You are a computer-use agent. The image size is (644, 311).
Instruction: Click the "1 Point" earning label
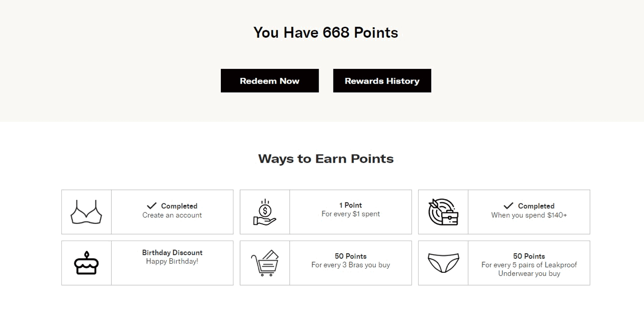click(351, 205)
